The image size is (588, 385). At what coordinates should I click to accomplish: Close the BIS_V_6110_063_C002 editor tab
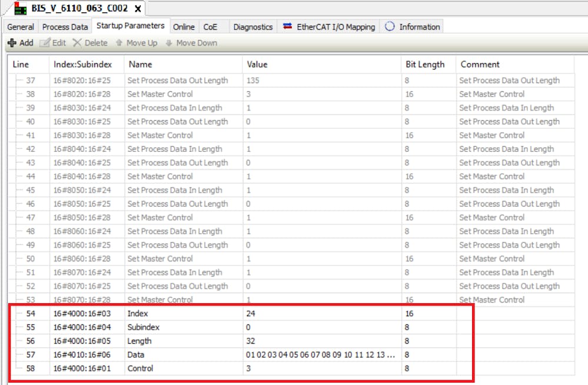138,9
